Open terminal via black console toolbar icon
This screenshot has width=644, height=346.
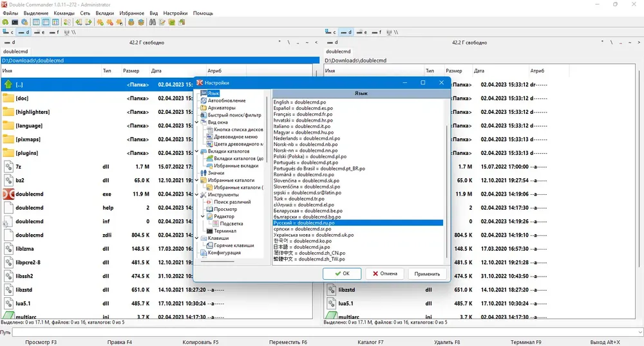[x=15, y=22]
